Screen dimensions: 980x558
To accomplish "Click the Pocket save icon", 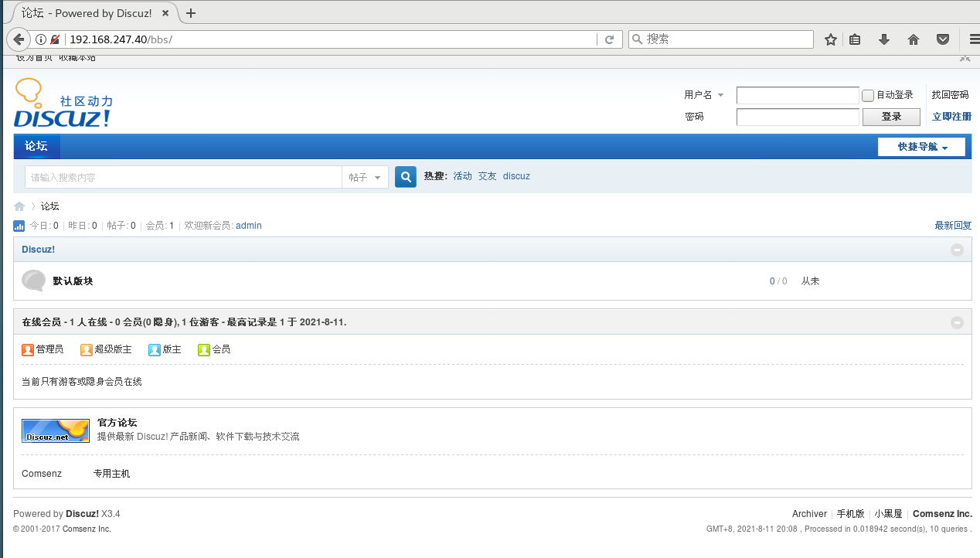I will (943, 39).
